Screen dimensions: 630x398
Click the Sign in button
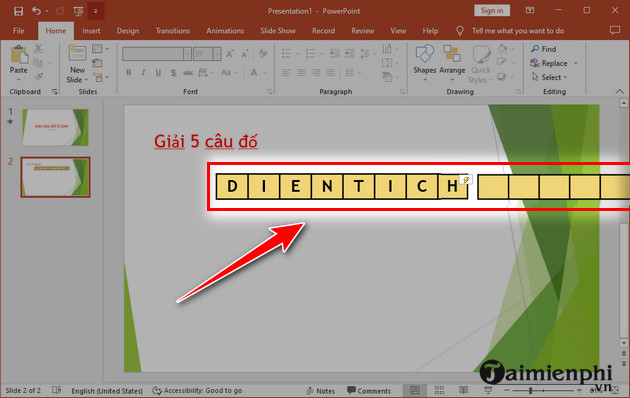[x=492, y=11]
